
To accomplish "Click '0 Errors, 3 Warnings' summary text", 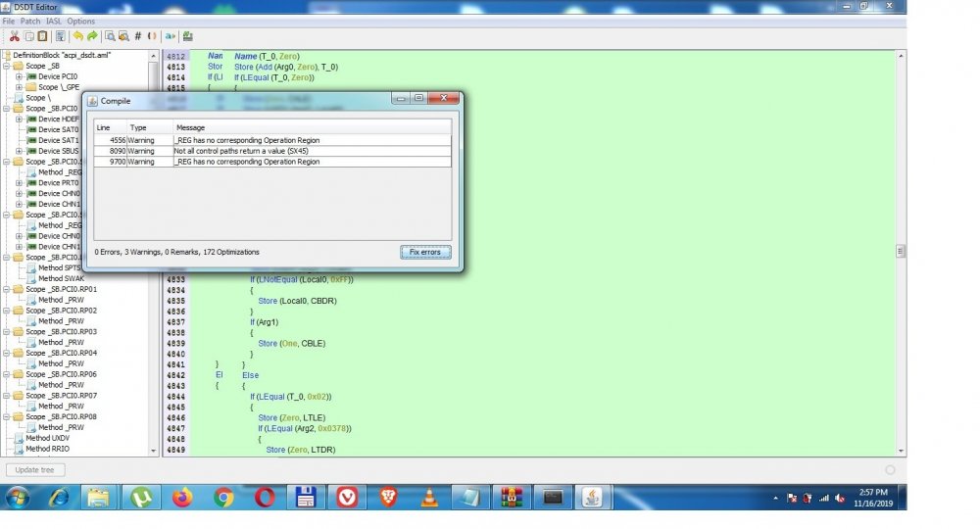I will pyautogui.click(x=176, y=252).
